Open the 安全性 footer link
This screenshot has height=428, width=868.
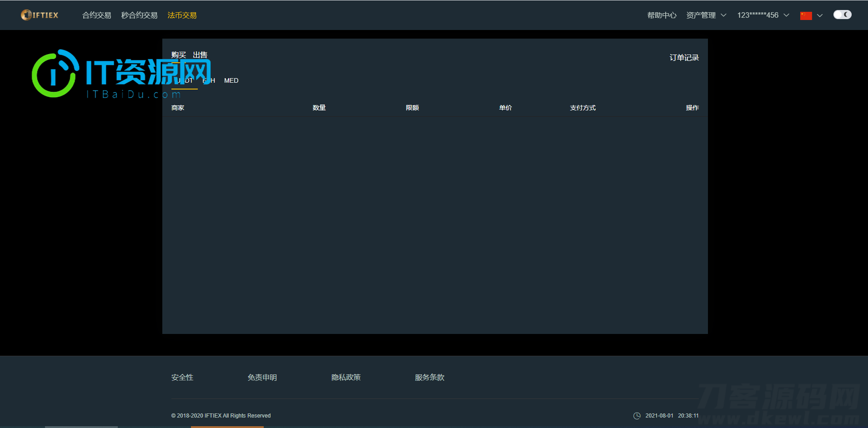coord(182,378)
